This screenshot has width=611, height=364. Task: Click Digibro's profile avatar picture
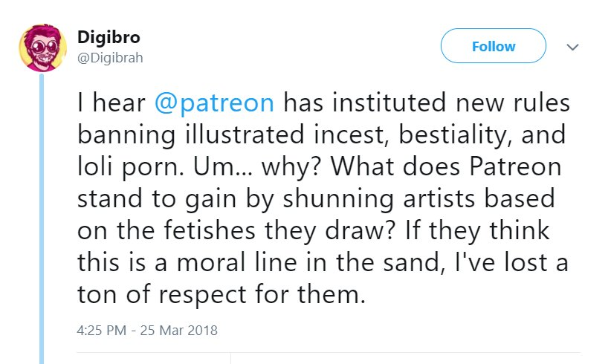tap(43, 48)
